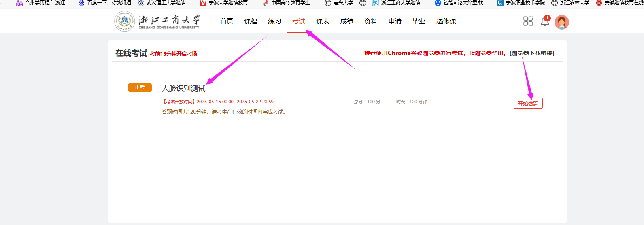Viewport: 644px width, 225px height.
Task: Go to the 首页 tab
Action: (x=227, y=21)
